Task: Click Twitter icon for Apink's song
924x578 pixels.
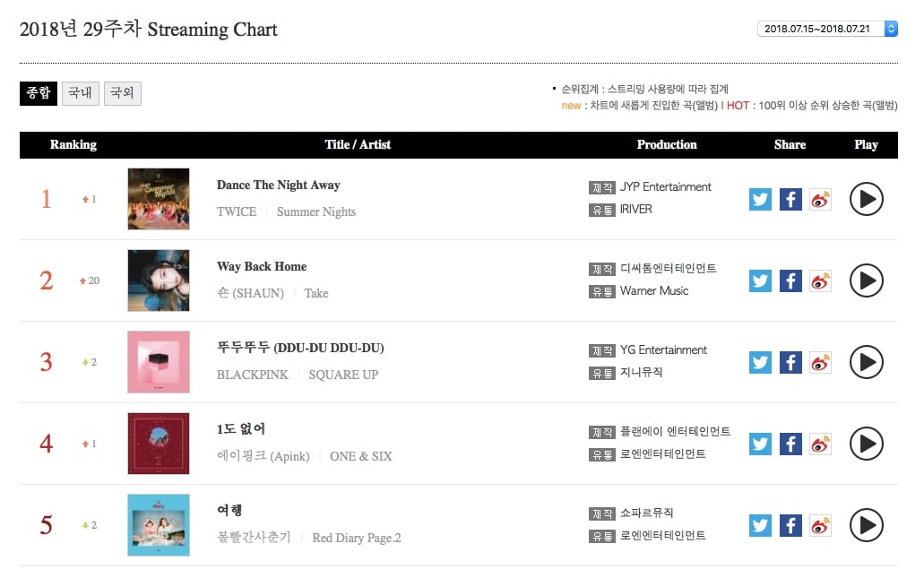Action: click(760, 444)
